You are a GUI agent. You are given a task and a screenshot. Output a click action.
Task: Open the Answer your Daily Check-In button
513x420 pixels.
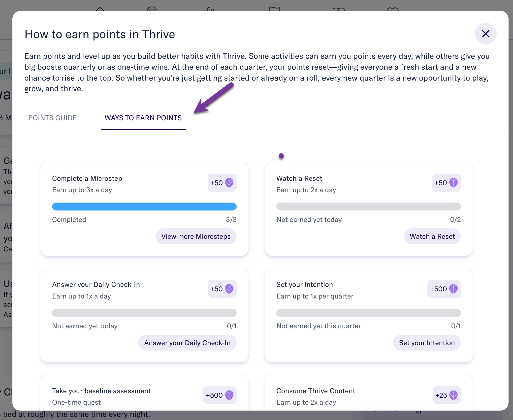(x=187, y=343)
